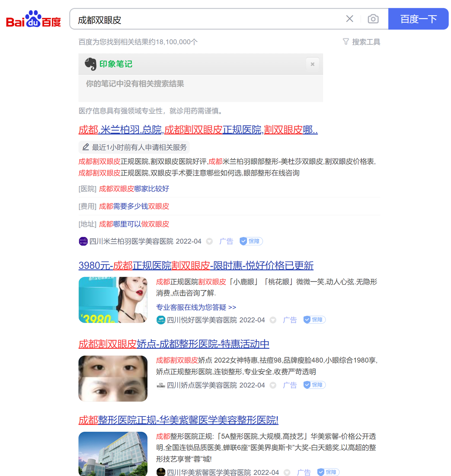Click 专业客服在线为您答疑 >> link

coord(196,307)
